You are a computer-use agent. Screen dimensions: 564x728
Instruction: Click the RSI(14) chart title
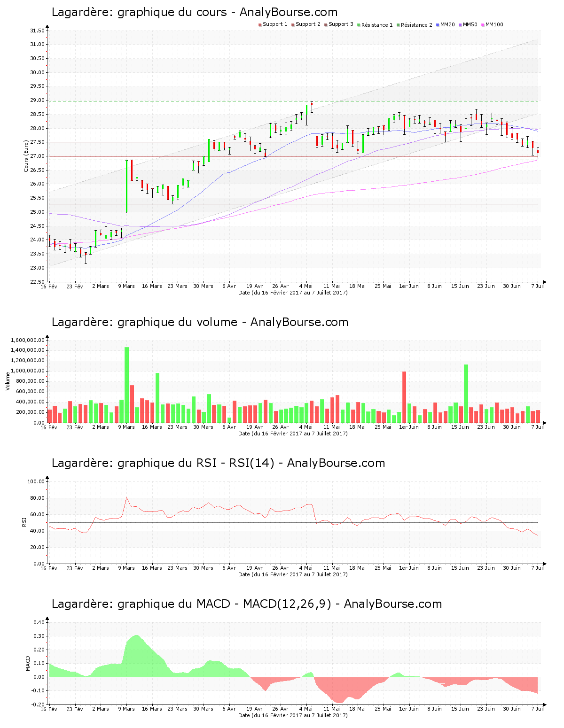tap(218, 463)
